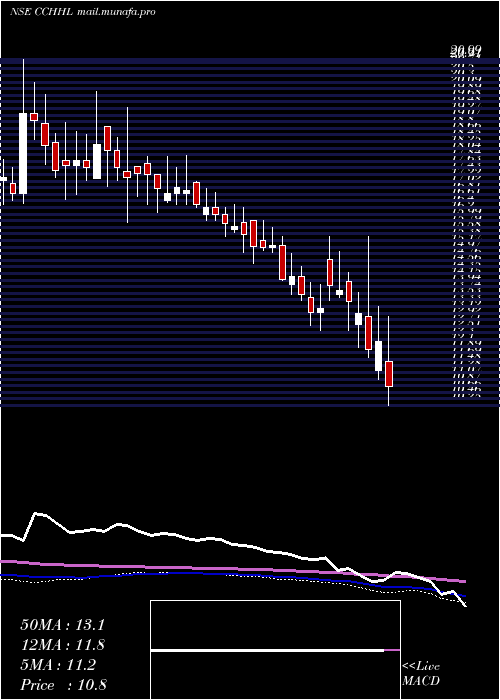500x700 pixels.
Task: Click the tall white candlestick near the chart start
Action: (x=23, y=154)
